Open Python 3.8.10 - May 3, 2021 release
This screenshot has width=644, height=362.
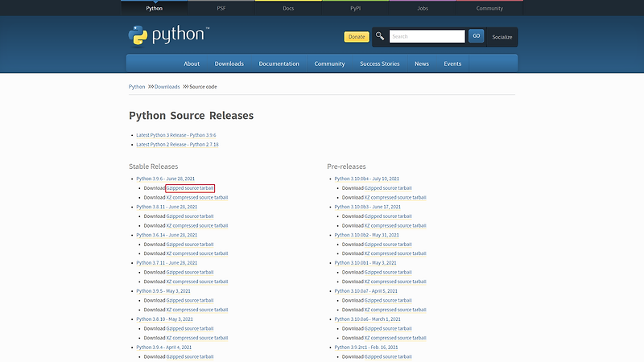coord(165,319)
